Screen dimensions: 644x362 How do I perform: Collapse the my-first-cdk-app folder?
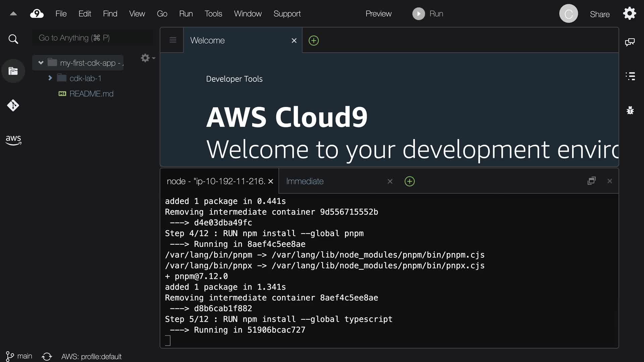[x=41, y=63]
